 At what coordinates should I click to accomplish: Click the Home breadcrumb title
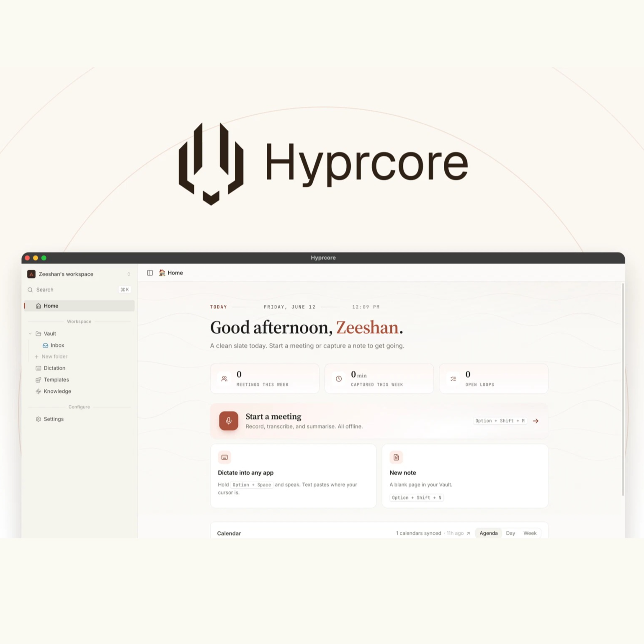[x=175, y=273]
